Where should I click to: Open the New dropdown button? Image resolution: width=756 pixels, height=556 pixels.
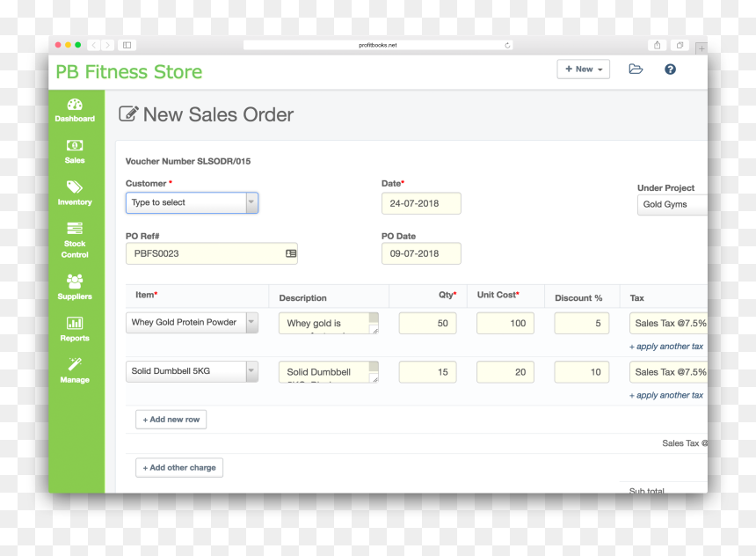pos(584,69)
